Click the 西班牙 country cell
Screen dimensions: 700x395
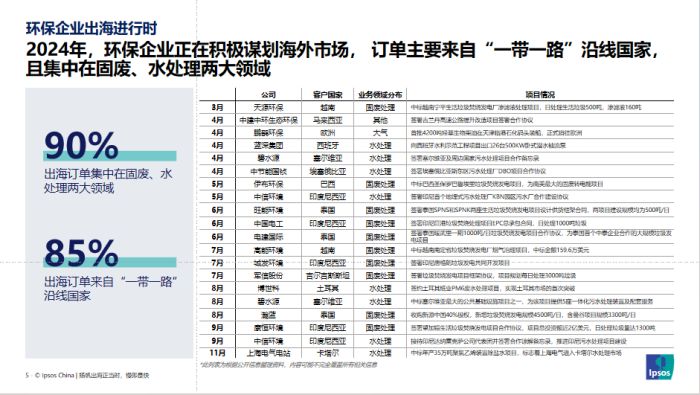[x=327, y=146]
